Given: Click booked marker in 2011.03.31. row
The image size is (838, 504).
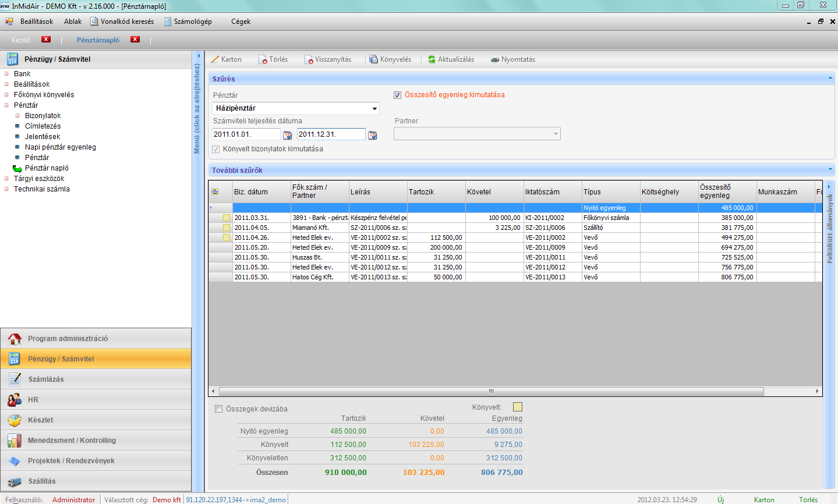Looking at the screenshot, I should [227, 218].
